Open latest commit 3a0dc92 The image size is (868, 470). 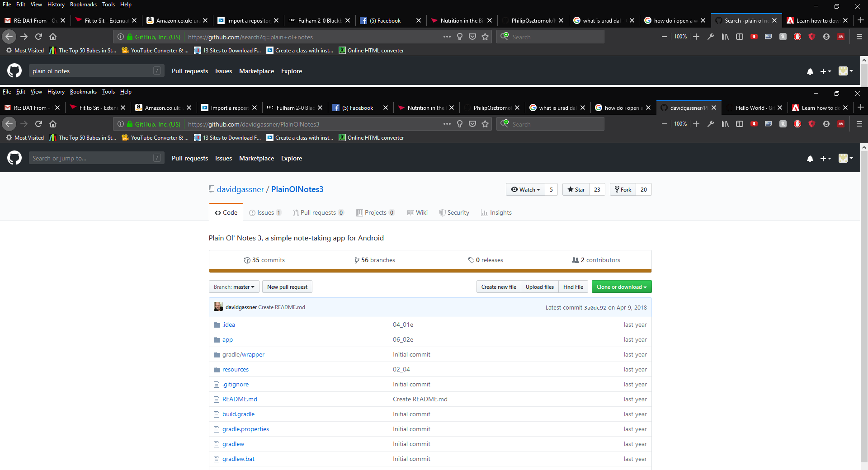595,308
